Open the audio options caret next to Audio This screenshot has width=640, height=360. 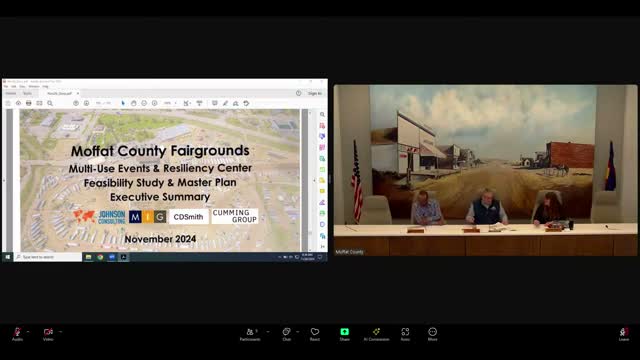[x=28, y=332]
